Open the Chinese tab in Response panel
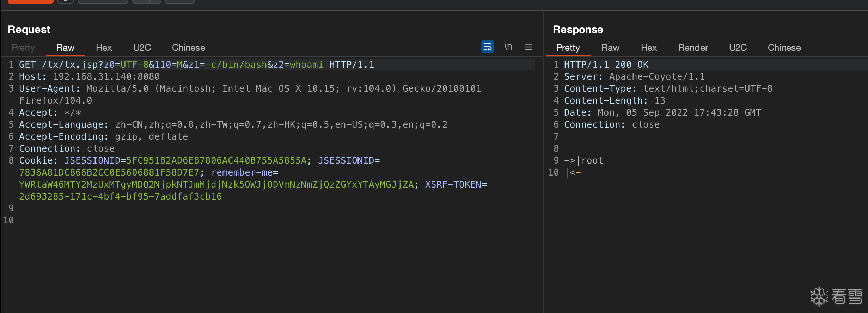The image size is (868, 313). point(784,48)
